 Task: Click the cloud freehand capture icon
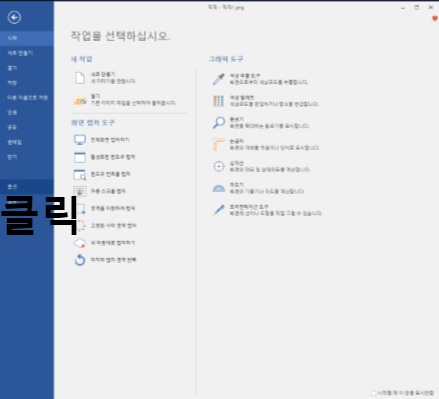(80, 243)
